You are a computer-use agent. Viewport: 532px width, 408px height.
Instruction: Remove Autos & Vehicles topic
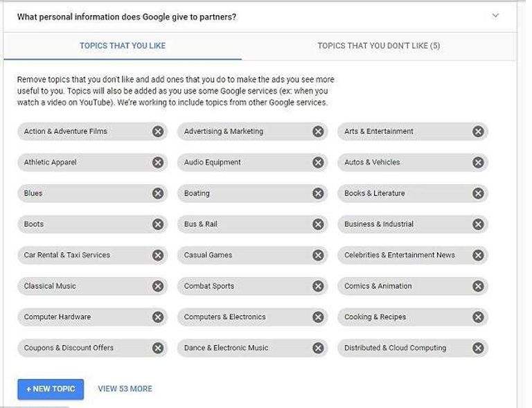pos(478,163)
